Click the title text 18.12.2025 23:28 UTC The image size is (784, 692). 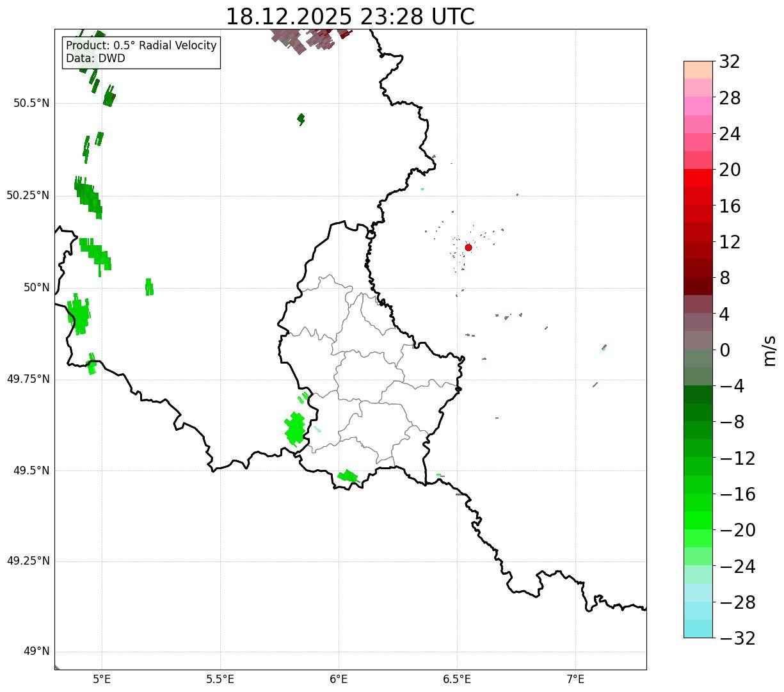coord(350,17)
